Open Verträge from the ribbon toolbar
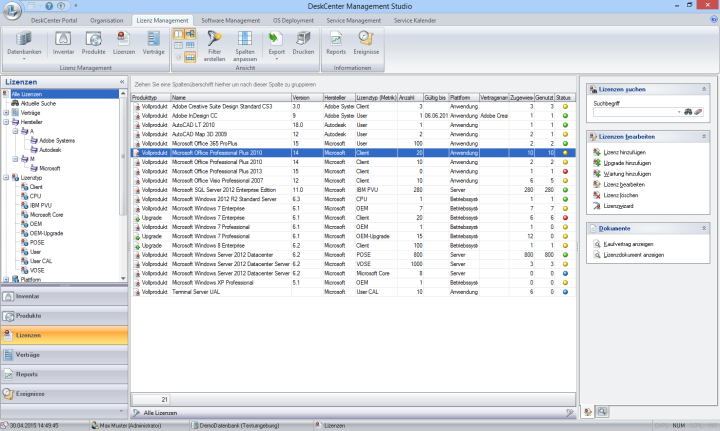This screenshot has width=720, height=431. pos(154,42)
